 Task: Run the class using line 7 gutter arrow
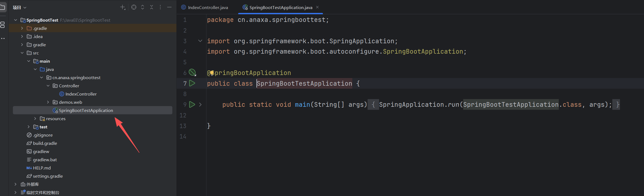pyautogui.click(x=192, y=83)
